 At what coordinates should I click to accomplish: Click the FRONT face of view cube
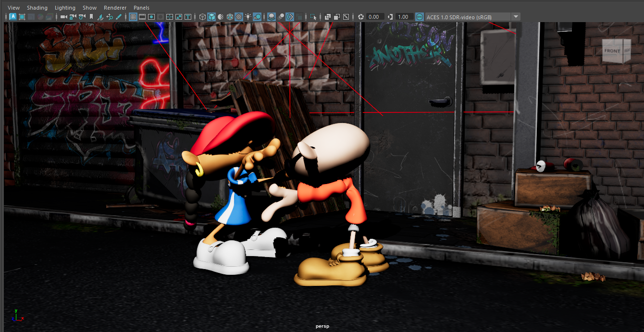612,51
